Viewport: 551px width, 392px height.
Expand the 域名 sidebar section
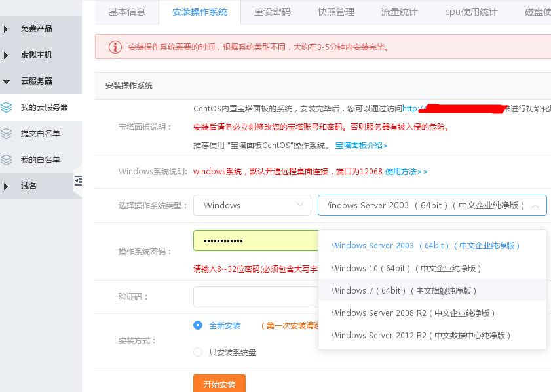pyautogui.click(x=41, y=186)
